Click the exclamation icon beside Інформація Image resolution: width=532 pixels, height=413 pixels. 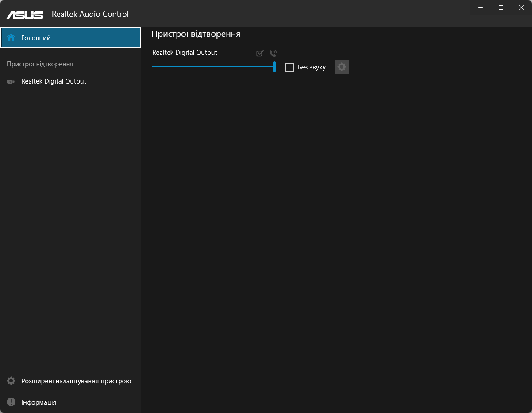click(x=11, y=402)
